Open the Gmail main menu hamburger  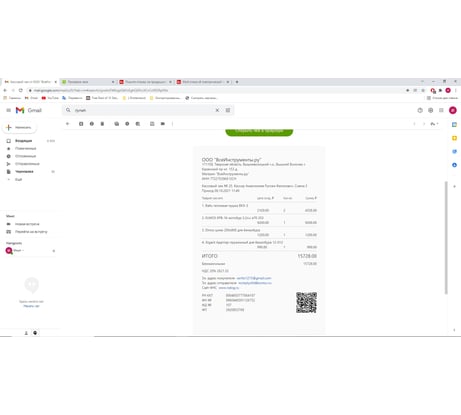pyautogui.click(x=9, y=110)
